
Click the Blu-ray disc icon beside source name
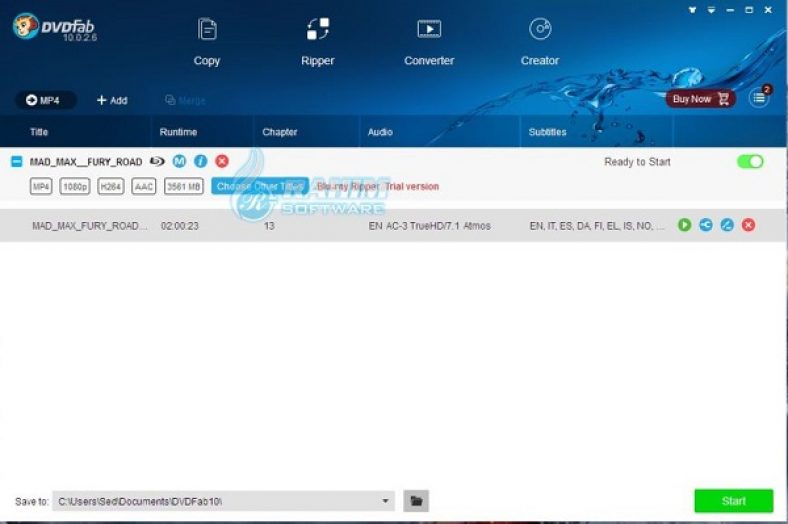pyautogui.click(x=157, y=161)
